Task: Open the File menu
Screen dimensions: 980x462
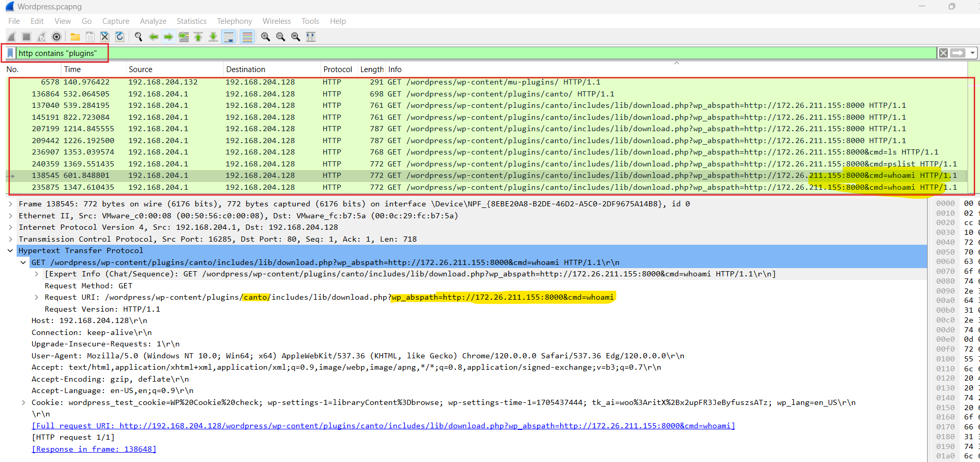Action: 14,21
